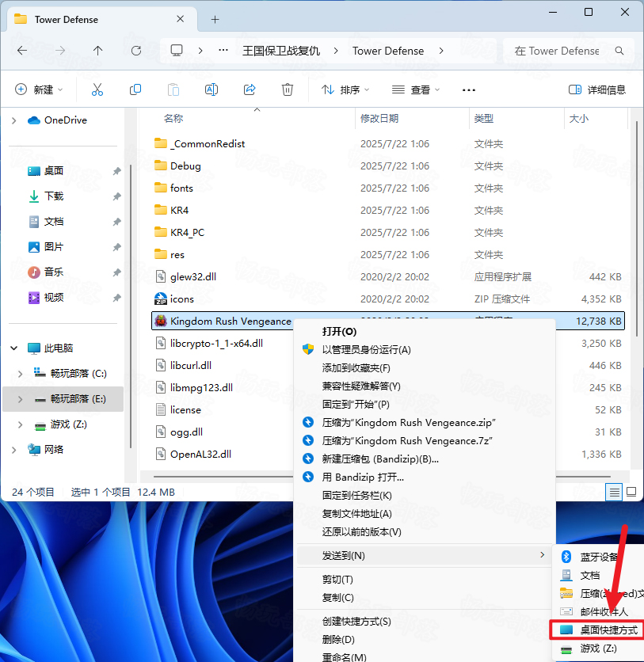The image size is (644, 662).
Task: Open the View (查看) dropdown
Action: pos(416,89)
